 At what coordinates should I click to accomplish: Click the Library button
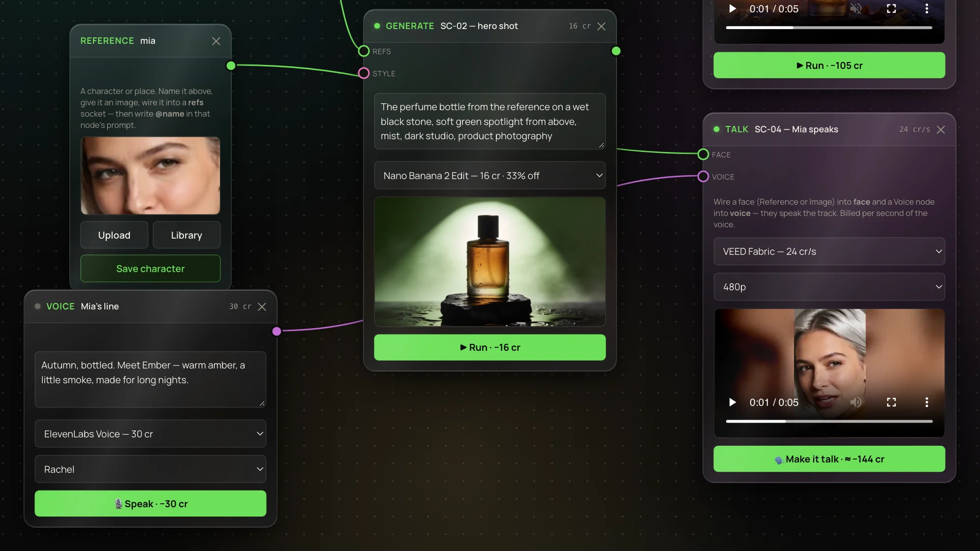coord(186,235)
